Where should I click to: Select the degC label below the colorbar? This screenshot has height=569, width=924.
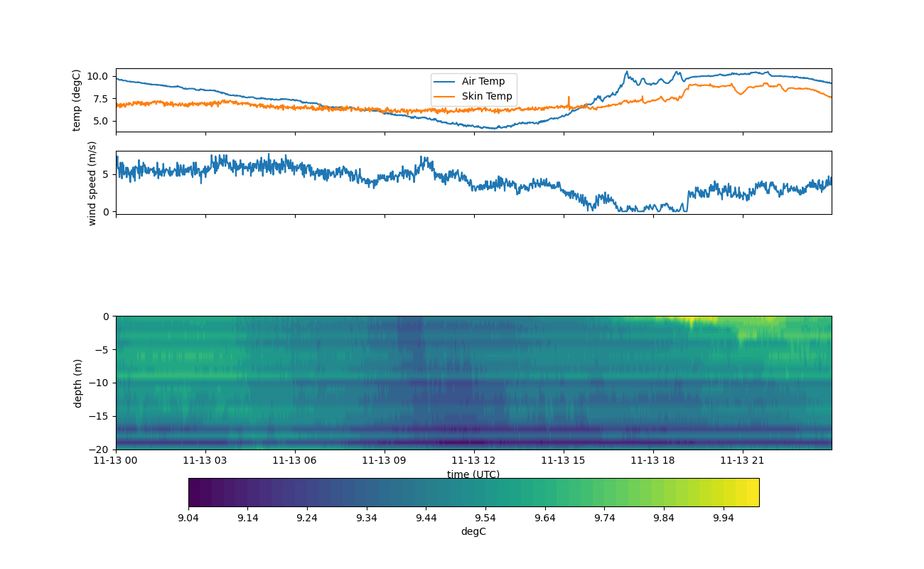pos(473,532)
